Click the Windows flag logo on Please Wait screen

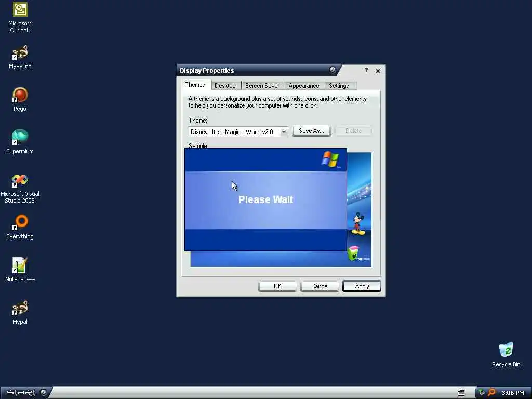pos(330,159)
